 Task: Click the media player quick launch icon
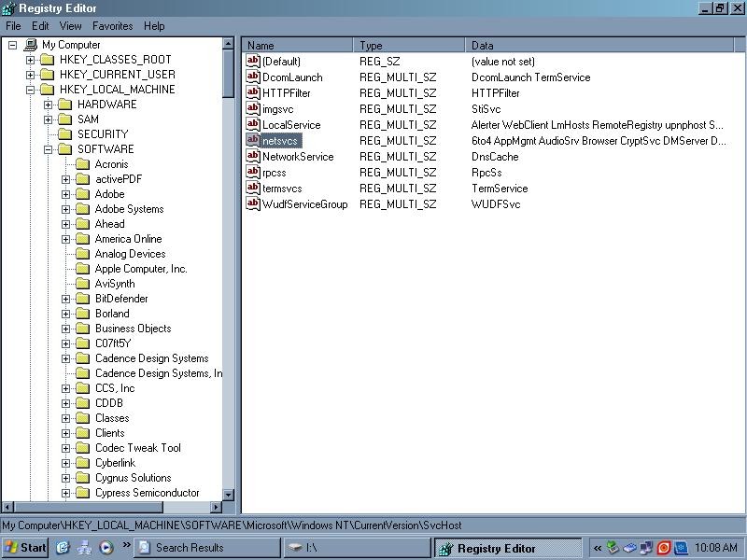[x=106, y=548]
